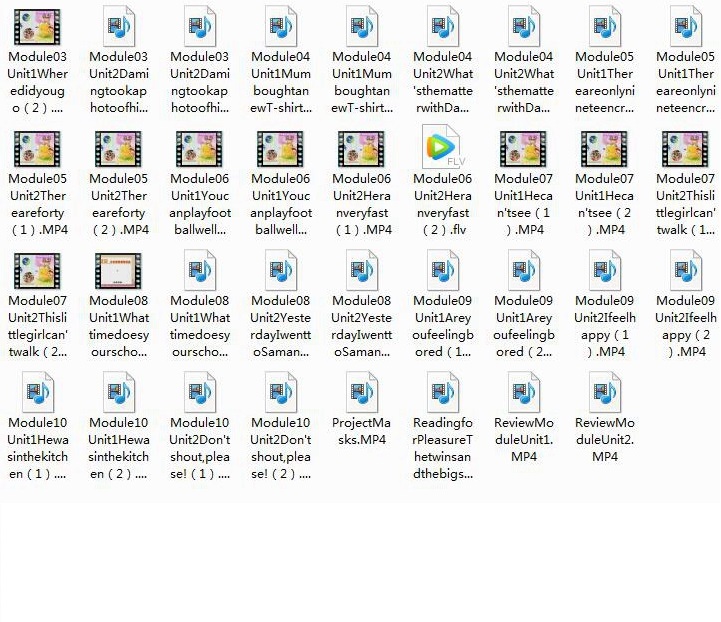This screenshot has width=721, height=622.
Task: Open Module07 Unit1Hecan'tsee (1) .MP4 thumbnail
Action: pyautogui.click(x=523, y=148)
